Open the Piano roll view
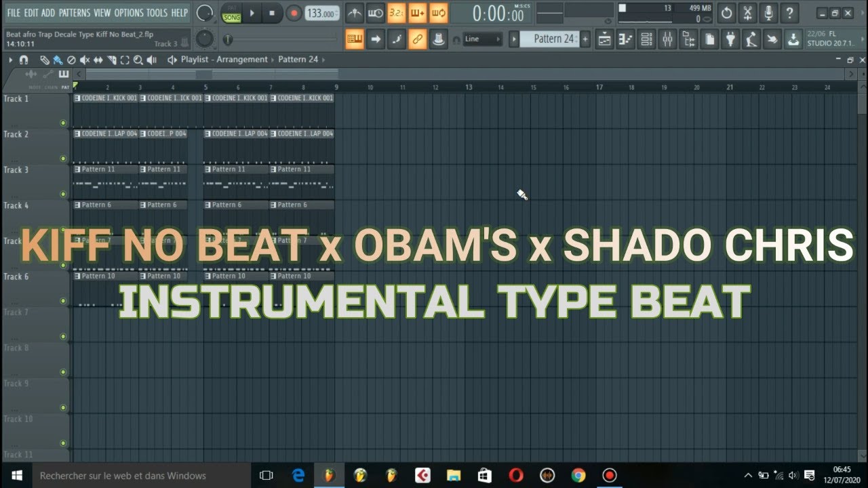 [625, 39]
